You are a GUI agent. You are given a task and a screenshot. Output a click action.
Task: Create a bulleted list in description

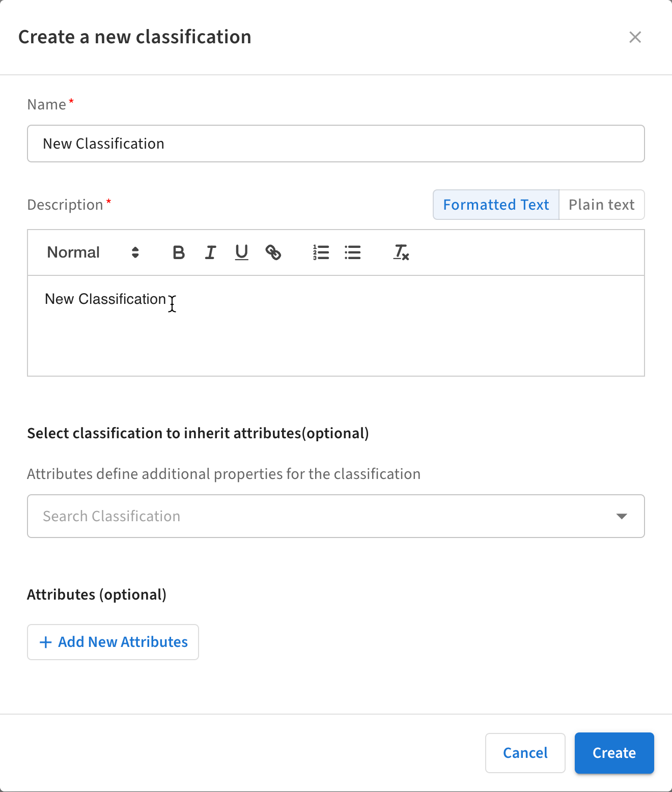pyautogui.click(x=353, y=252)
